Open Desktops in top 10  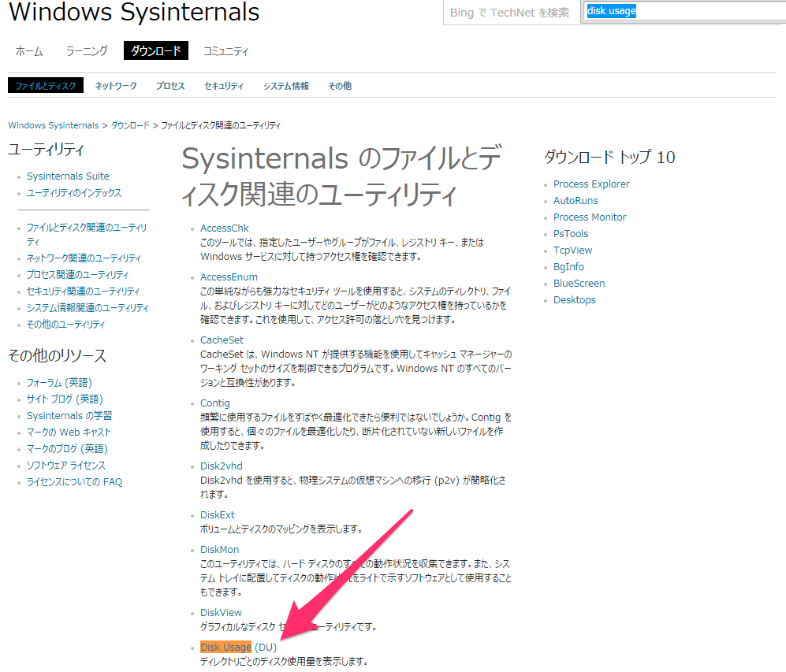click(575, 300)
